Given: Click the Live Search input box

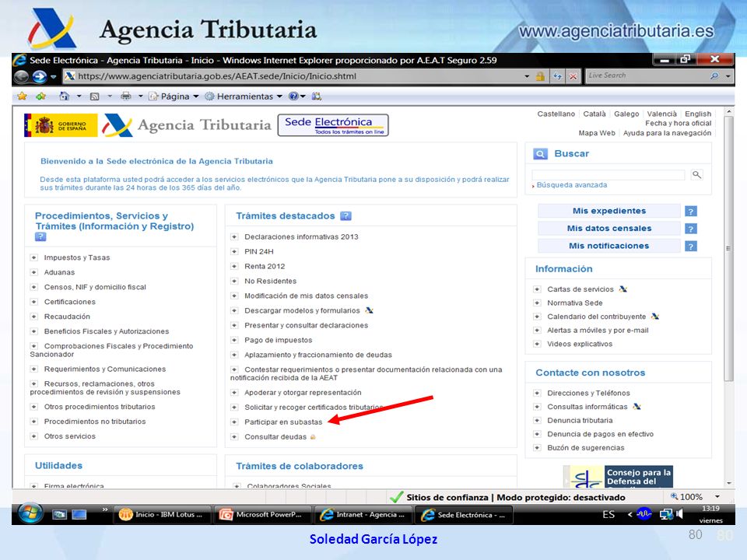Looking at the screenshot, I should click(x=647, y=75).
